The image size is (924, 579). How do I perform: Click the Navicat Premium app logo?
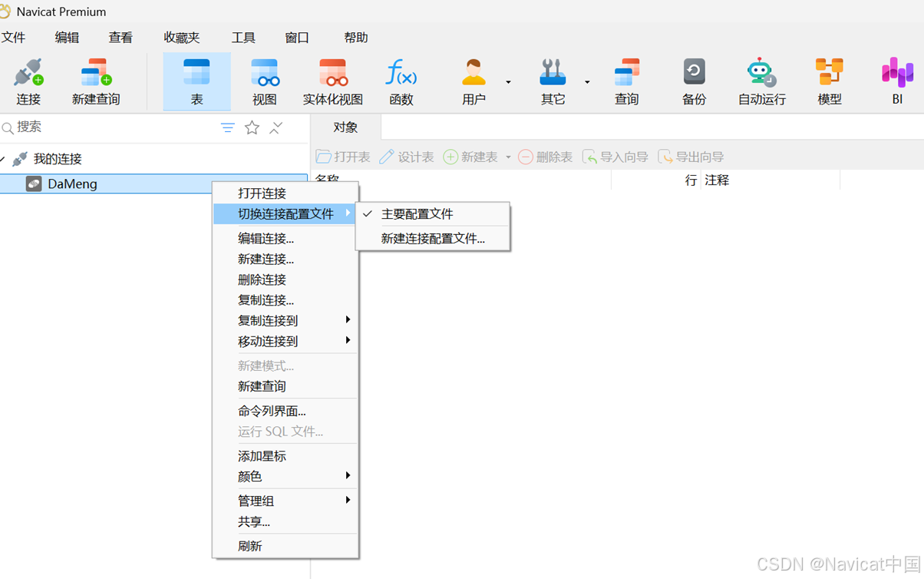(x=5, y=12)
